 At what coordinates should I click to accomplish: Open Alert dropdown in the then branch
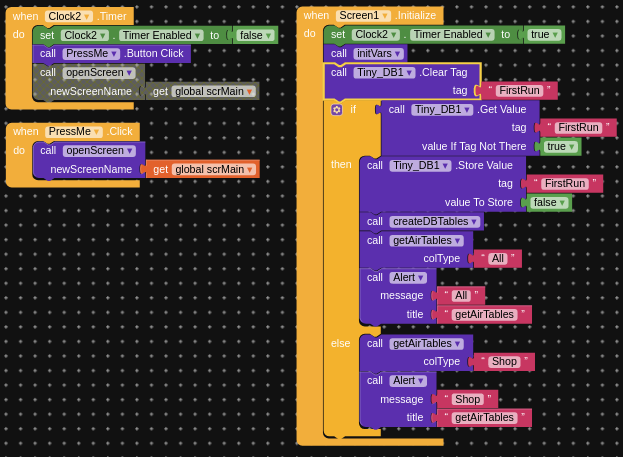(x=408, y=278)
